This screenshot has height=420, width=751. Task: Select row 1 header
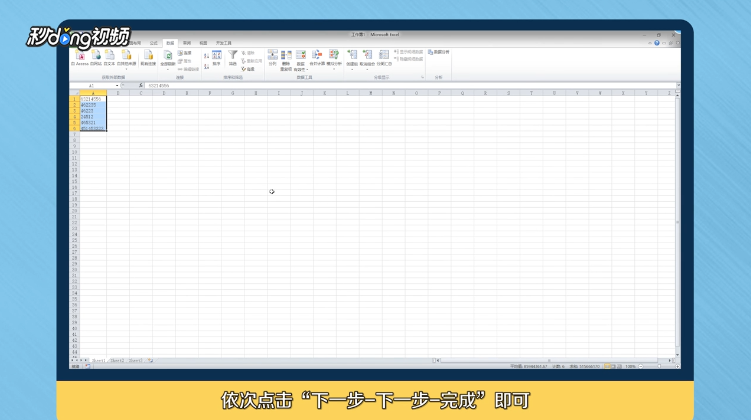coord(75,99)
